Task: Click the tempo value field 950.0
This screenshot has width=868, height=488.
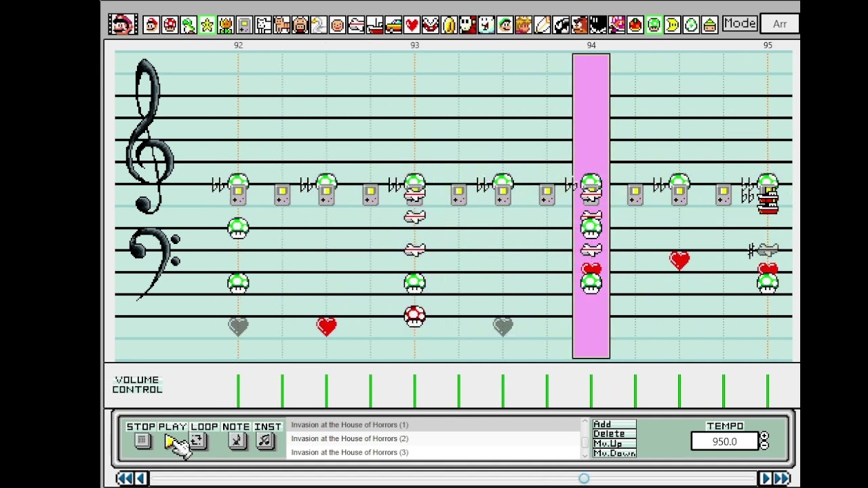Action: pos(724,442)
